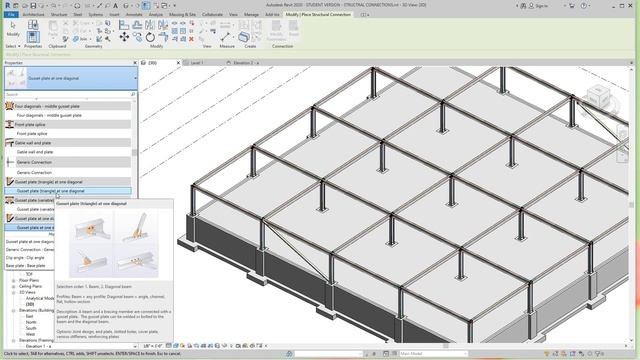The height and width of the screenshot is (360, 640).
Task: Select the Move tool
Action: [x=124, y=38]
